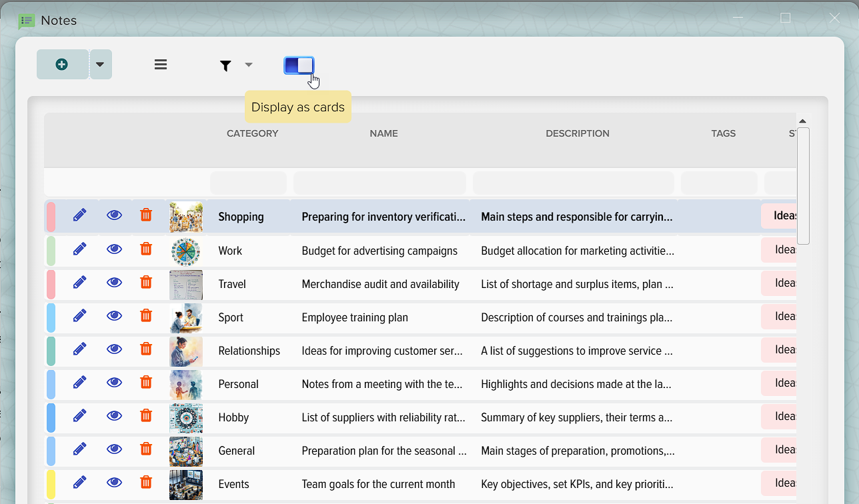Open the hamburger list menu
The image size is (859, 504).
pos(161,65)
